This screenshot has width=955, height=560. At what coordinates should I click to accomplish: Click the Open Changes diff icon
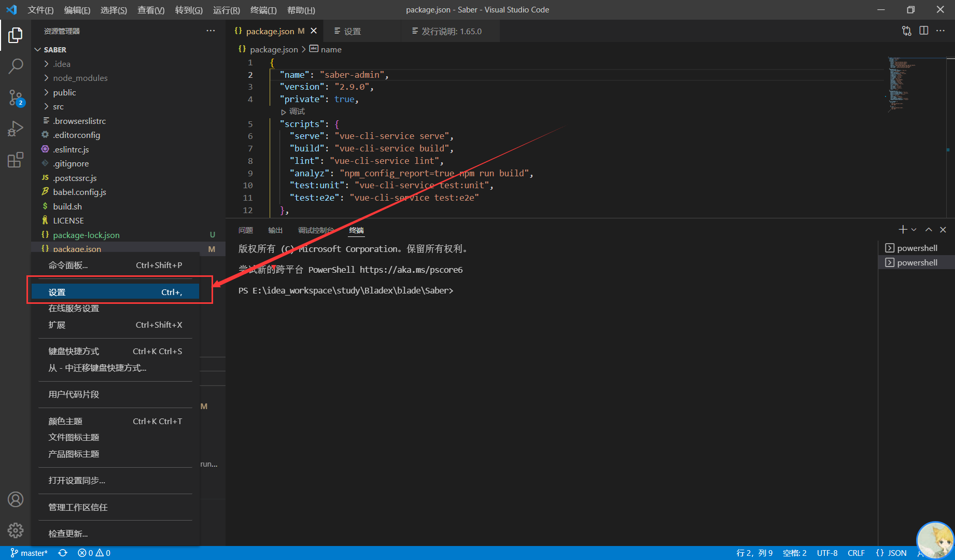[x=907, y=31]
